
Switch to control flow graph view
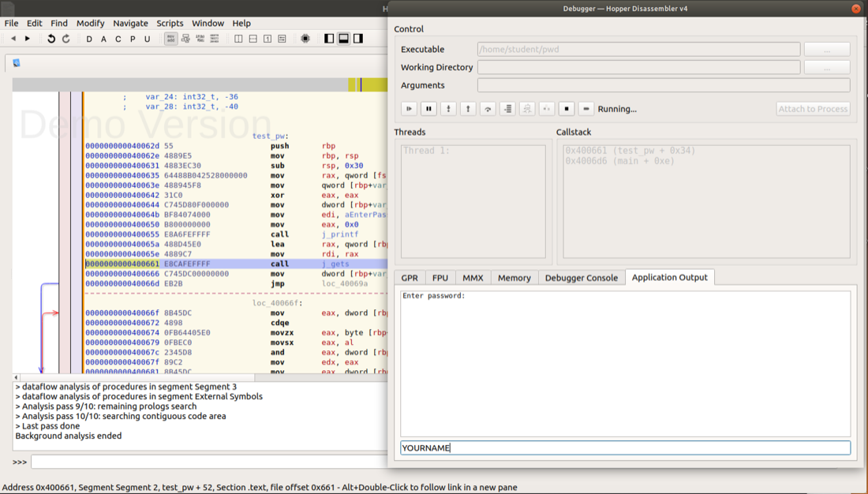tap(185, 39)
